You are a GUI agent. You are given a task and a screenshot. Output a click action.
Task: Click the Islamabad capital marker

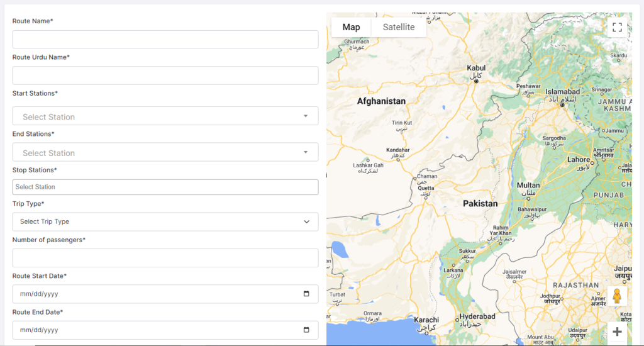click(563, 105)
